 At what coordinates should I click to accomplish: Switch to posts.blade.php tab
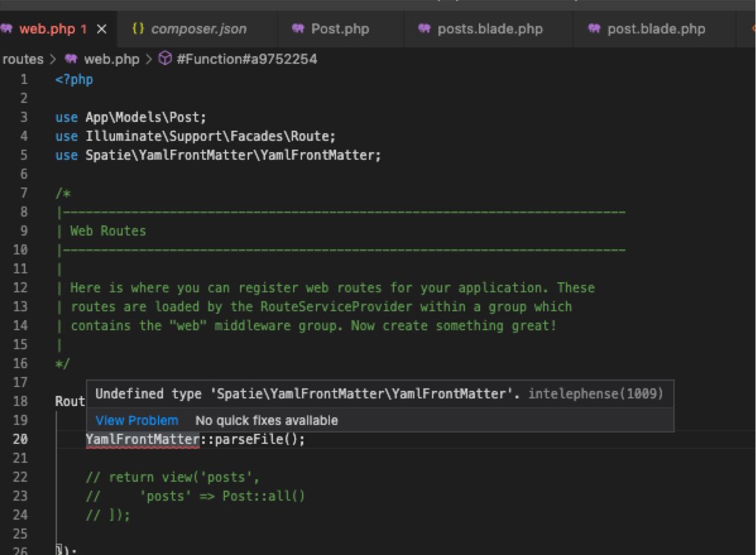tap(489, 29)
